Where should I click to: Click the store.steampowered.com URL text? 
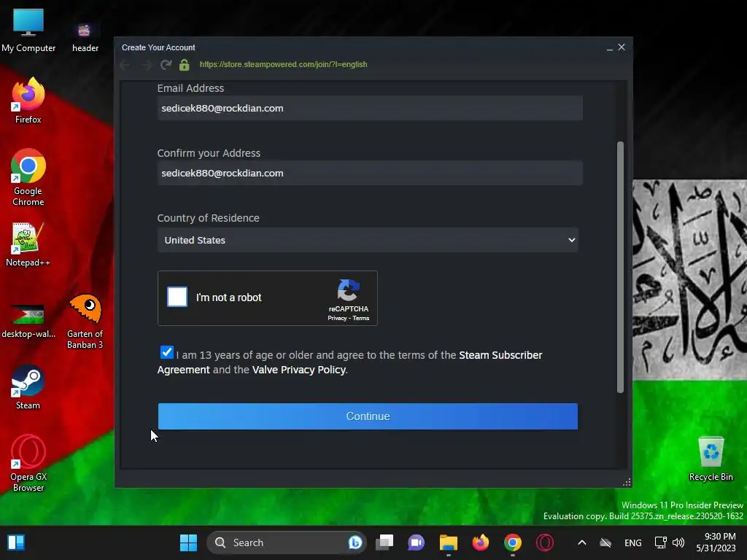[x=283, y=64]
